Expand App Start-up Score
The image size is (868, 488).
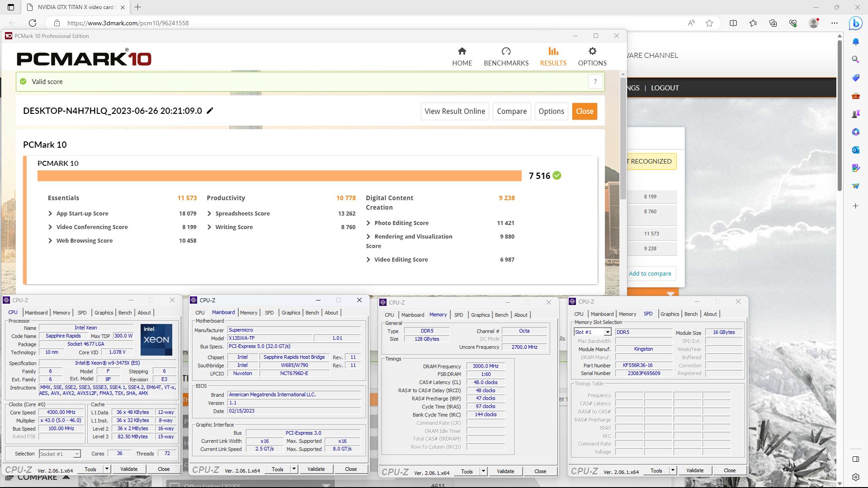point(50,213)
